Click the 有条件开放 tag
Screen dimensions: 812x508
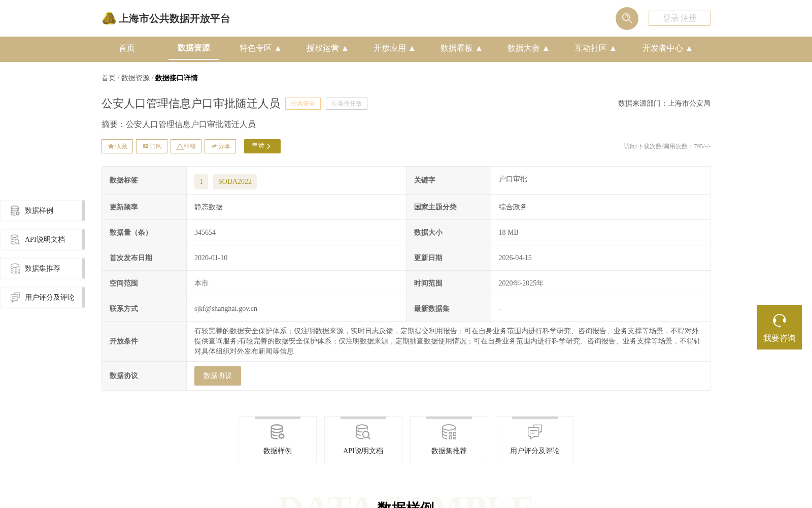347,104
